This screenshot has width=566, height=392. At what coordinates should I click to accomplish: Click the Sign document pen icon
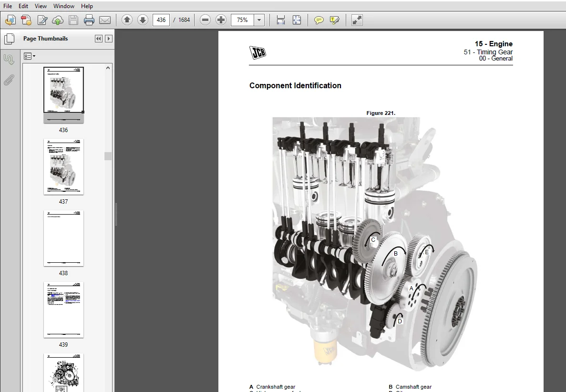point(42,20)
